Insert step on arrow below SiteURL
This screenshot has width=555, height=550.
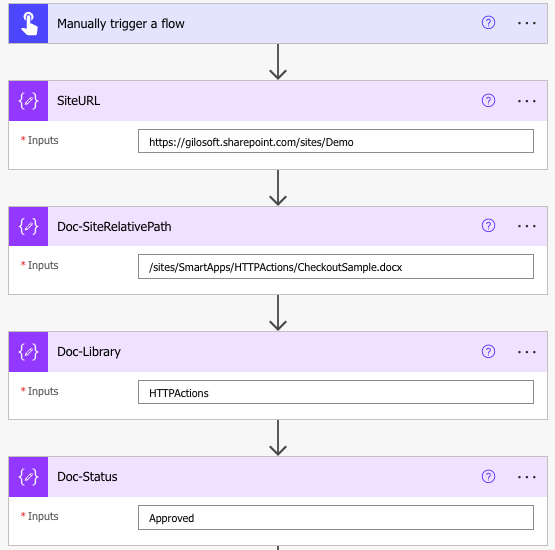click(x=278, y=188)
